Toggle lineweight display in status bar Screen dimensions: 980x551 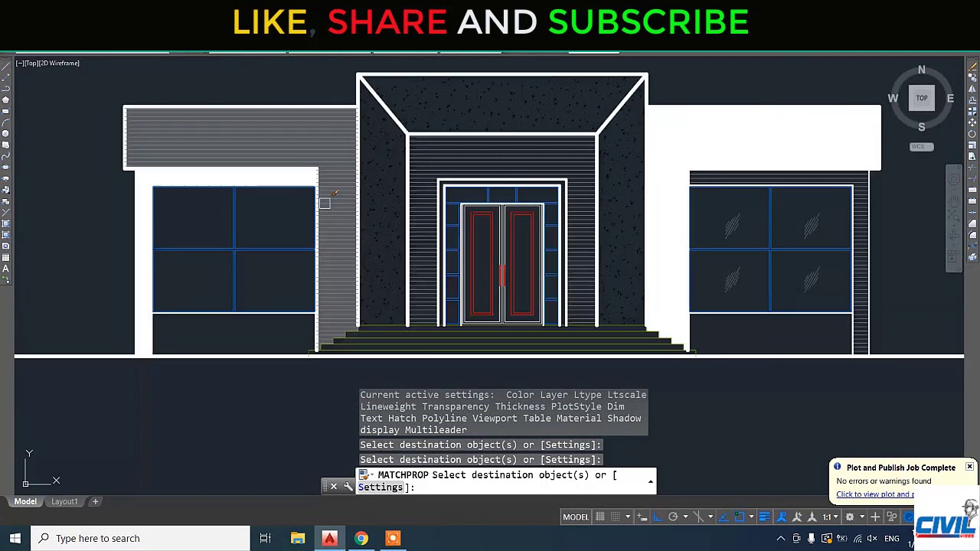pyautogui.click(x=764, y=517)
